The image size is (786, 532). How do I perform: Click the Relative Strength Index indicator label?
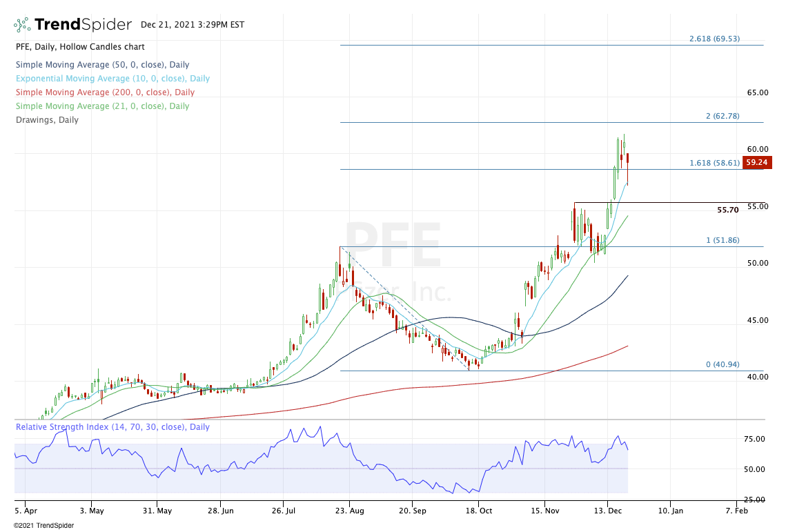pos(112,427)
